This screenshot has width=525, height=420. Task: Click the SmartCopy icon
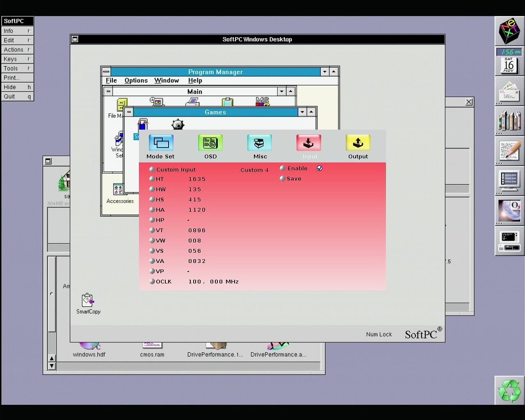(88, 301)
